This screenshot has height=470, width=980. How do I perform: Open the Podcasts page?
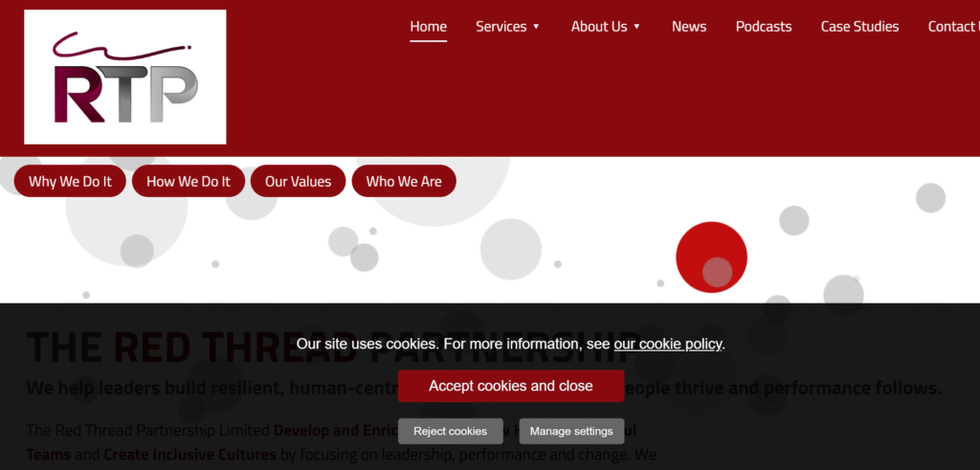pyautogui.click(x=763, y=26)
